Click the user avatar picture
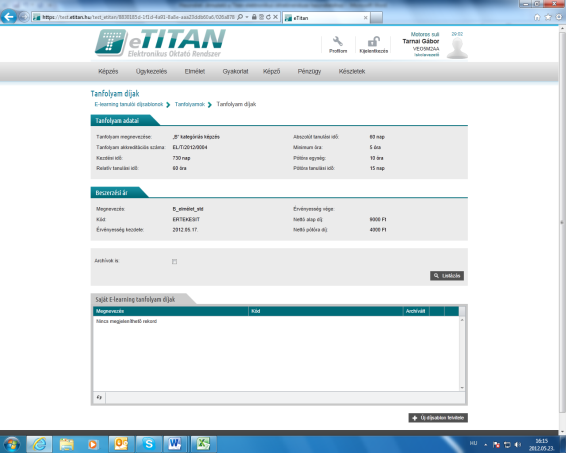 click(x=457, y=48)
